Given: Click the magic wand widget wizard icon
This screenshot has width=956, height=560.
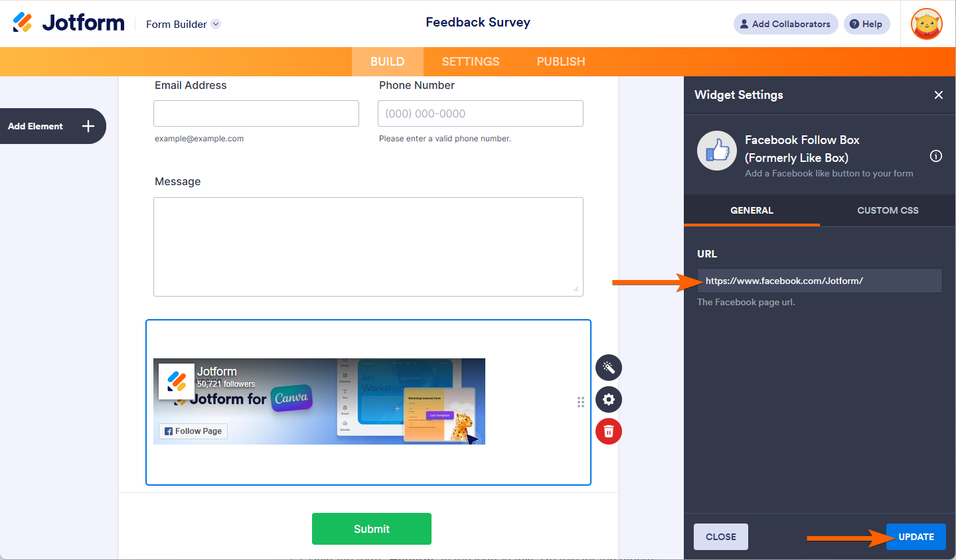Looking at the screenshot, I should (608, 368).
